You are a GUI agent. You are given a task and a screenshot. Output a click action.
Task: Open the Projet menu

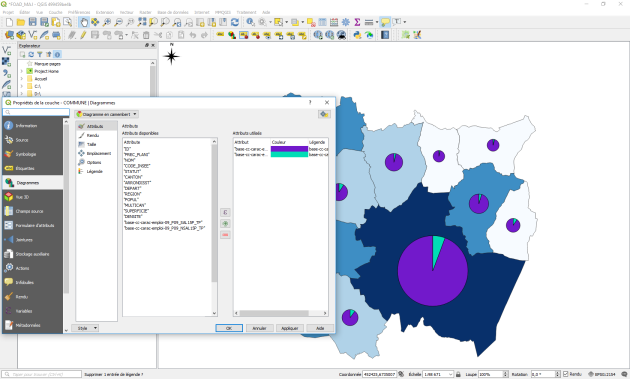click(8, 12)
